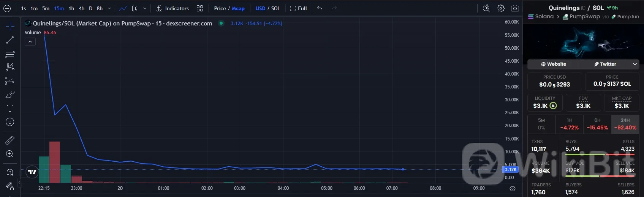Open the emoji icons tool
Image resolution: width=644 pixels, height=197 pixels.
tap(10, 122)
